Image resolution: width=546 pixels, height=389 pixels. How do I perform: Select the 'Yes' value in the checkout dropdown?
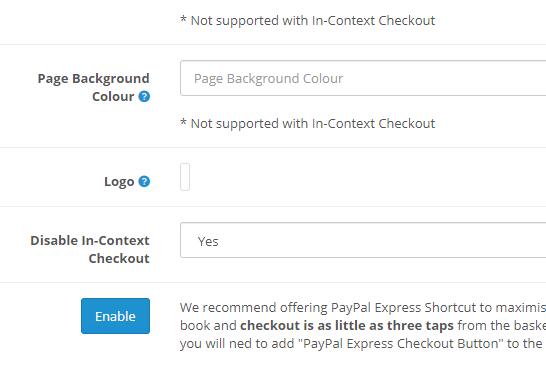[x=208, y=241]
